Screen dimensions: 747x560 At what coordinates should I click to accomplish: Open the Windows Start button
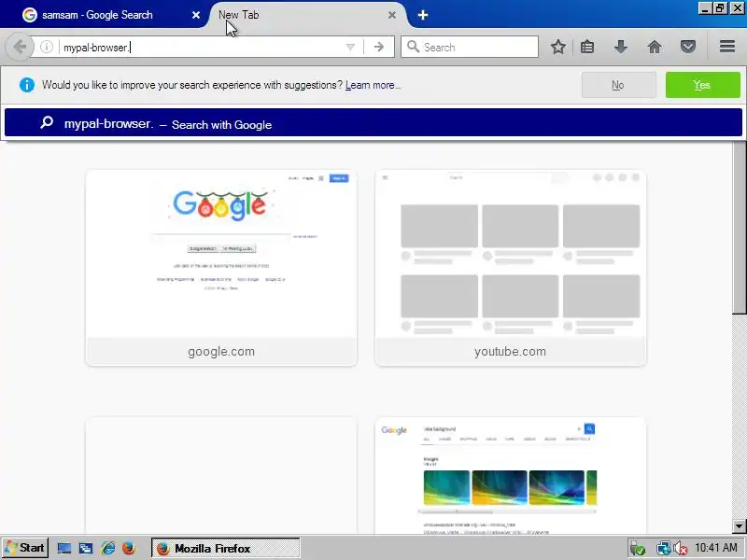(x=25, y=548)
